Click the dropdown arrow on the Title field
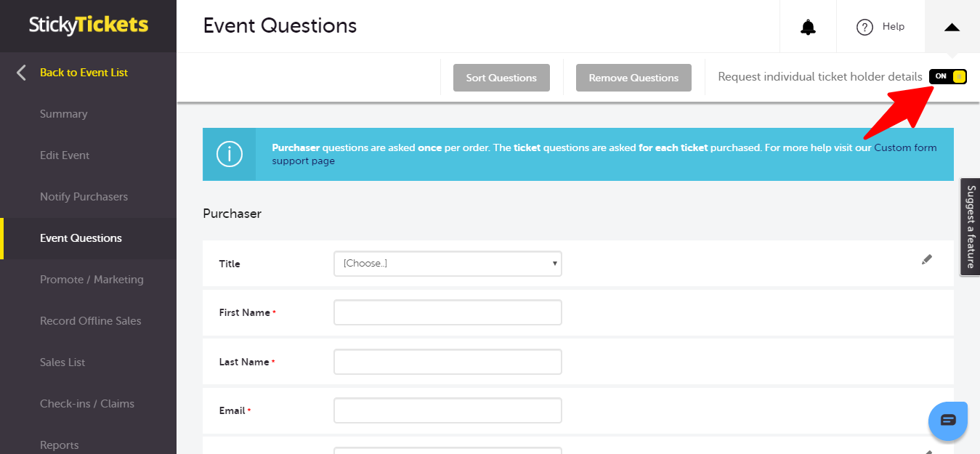 554,264
